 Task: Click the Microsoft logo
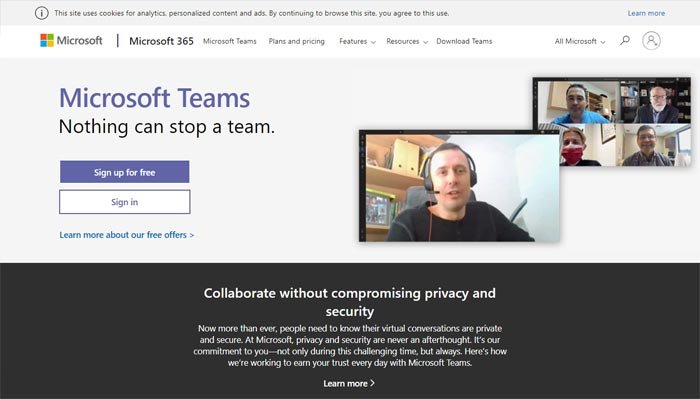click(x=71, y=41)
